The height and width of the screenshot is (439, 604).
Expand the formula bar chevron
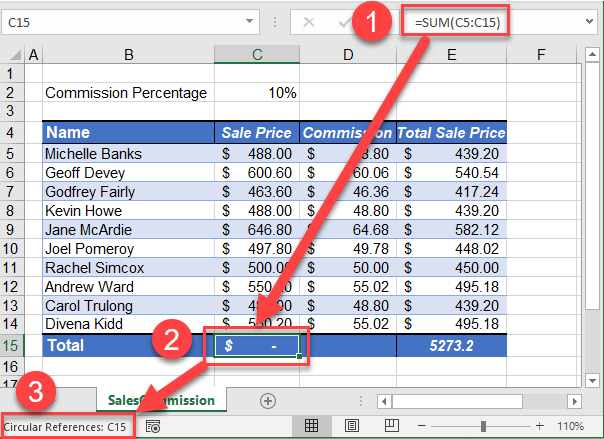589,21
